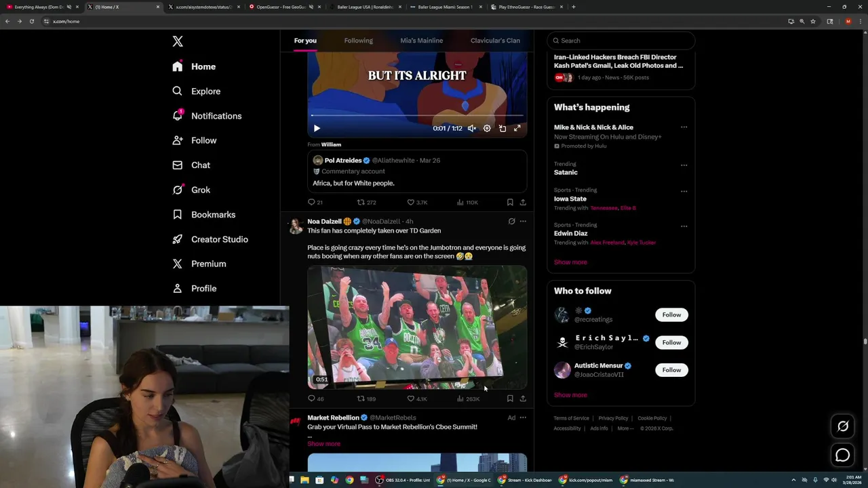Mute the top video's audio
This screenshot has height=488, width=868.
click(471, 128)
